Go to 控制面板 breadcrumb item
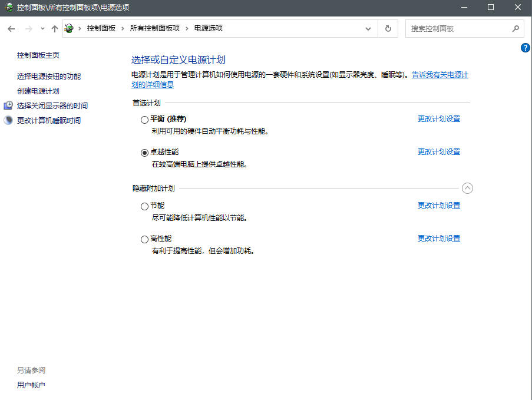 101,28
